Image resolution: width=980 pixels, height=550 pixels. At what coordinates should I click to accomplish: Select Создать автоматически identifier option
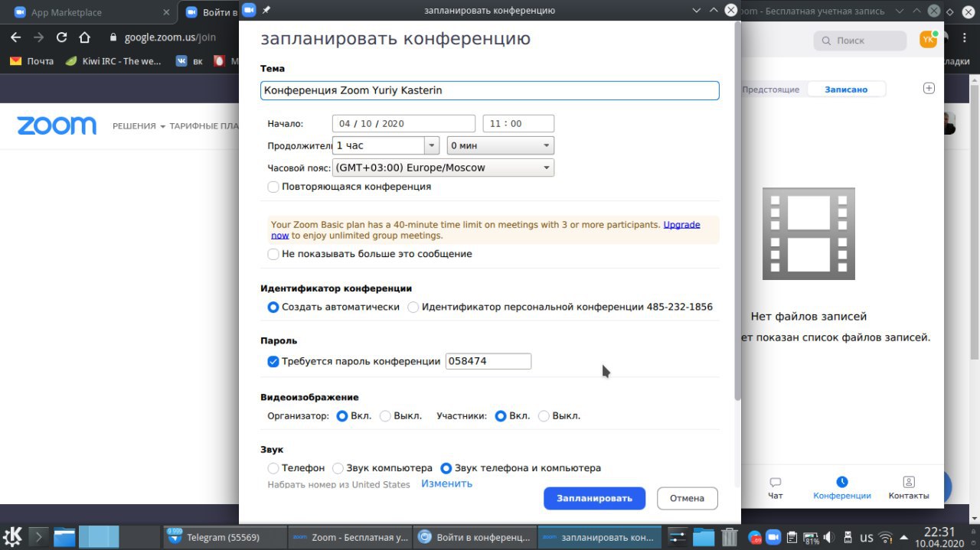(273, 307)
